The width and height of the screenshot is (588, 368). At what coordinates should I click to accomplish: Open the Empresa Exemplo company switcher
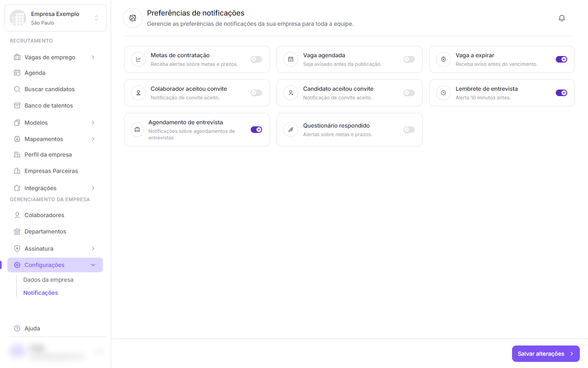56,18
